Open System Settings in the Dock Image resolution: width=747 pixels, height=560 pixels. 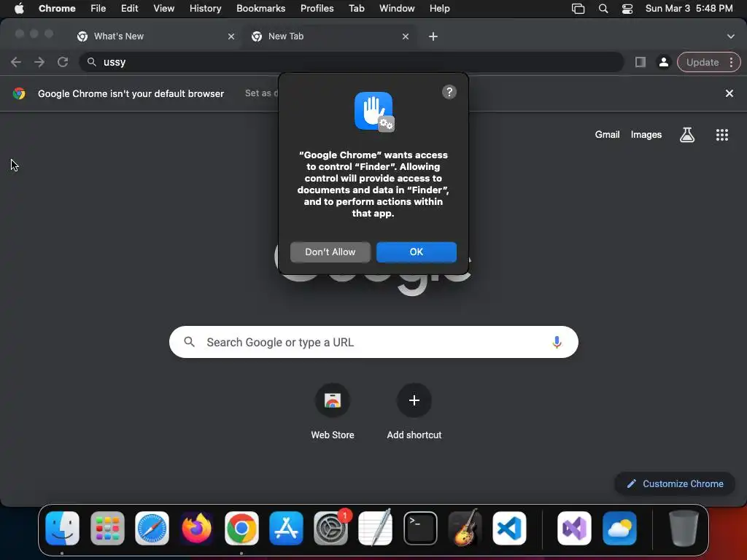(330, 528)
